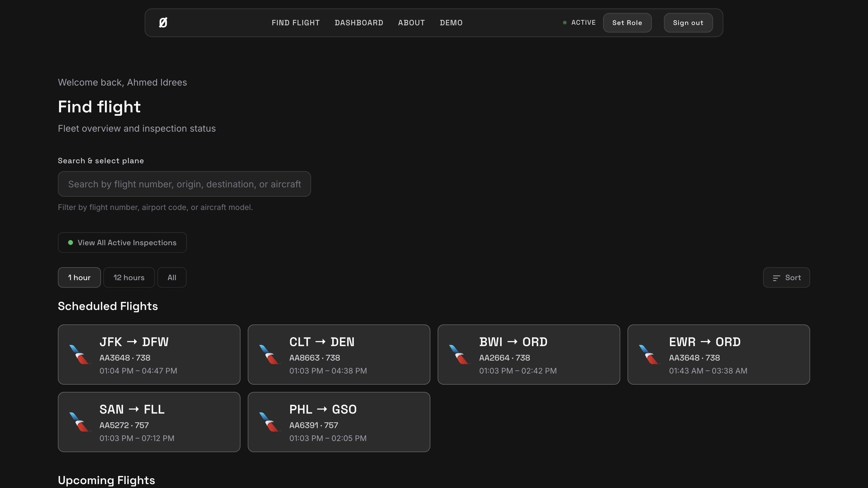868x488 pixels.
Task: Open the About page
Action: click(411, 23)
